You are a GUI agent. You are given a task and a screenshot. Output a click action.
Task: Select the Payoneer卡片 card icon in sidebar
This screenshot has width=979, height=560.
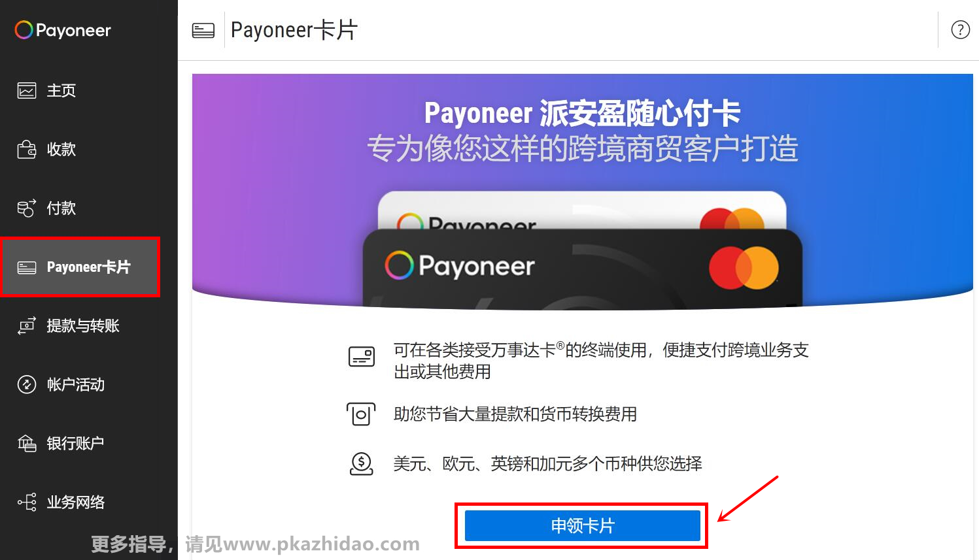(x=27, y=267)
